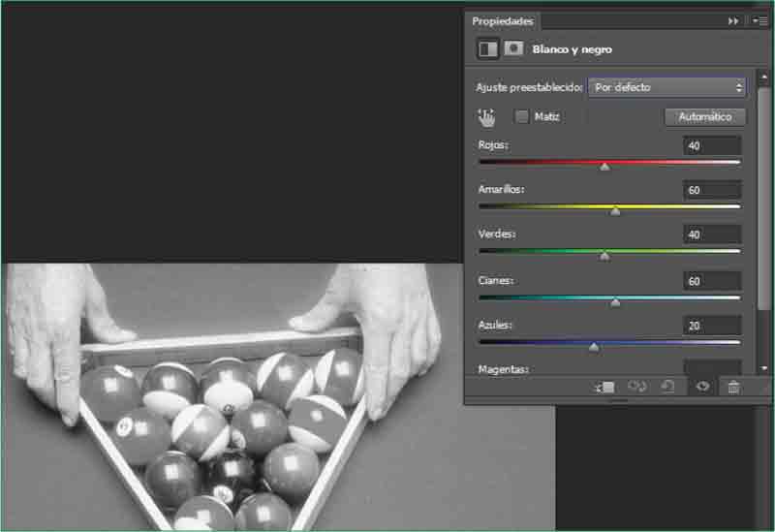Screen dimensions: 775x532
Task: Select the Black and White adjustment icon
Action: (488, 48)
